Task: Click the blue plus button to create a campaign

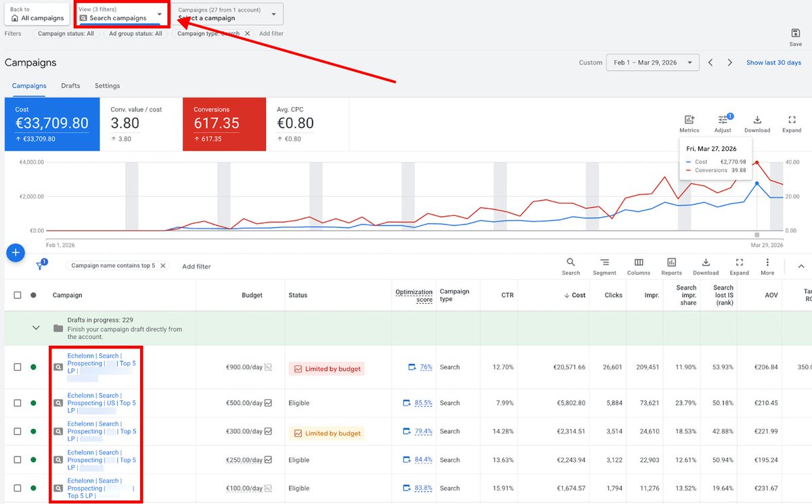Action: pos(16,252)
